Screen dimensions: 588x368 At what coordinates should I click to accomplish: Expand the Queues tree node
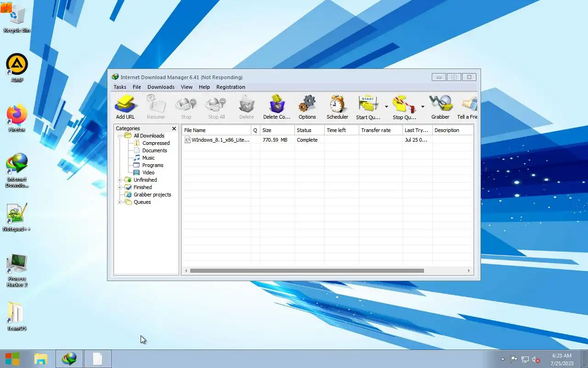[120, 202]
